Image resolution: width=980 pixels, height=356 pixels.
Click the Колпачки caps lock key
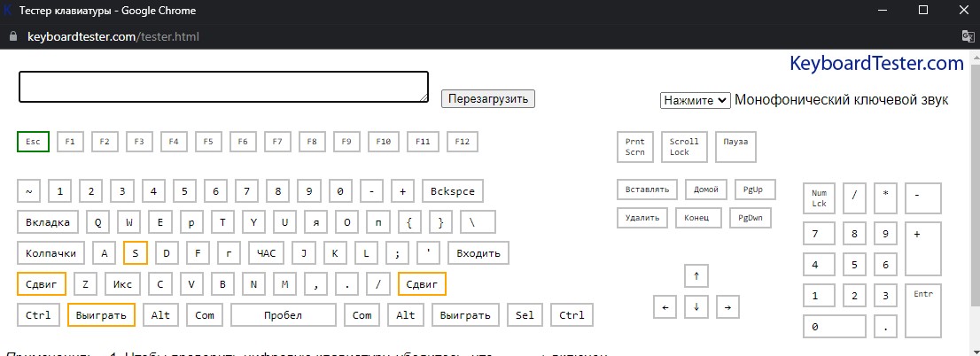click(x=51, y=253)
